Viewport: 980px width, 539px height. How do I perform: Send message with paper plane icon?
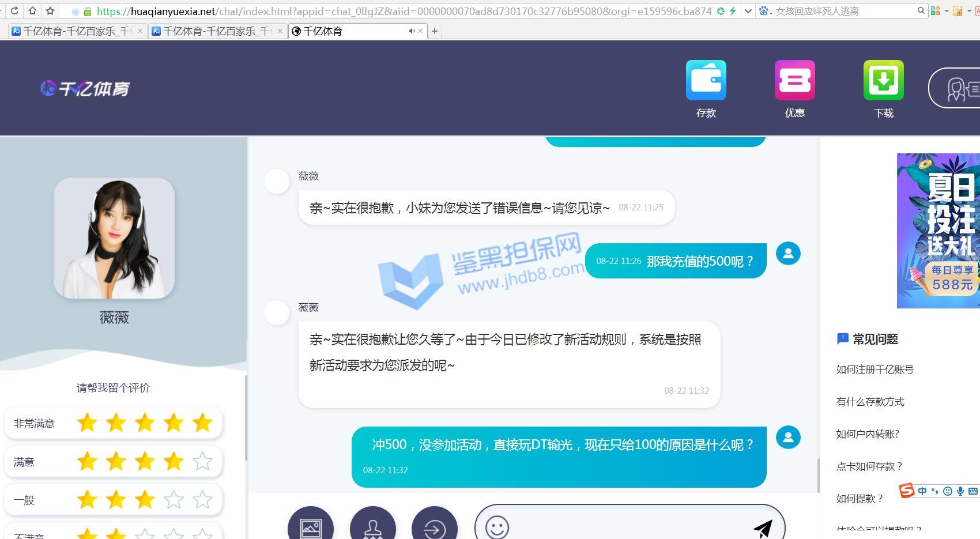(763, 527)
